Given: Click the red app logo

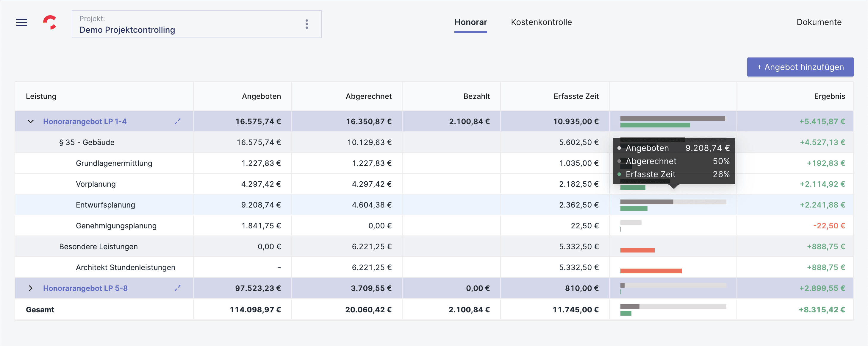Looking at the screenshot, I should 50,23.
